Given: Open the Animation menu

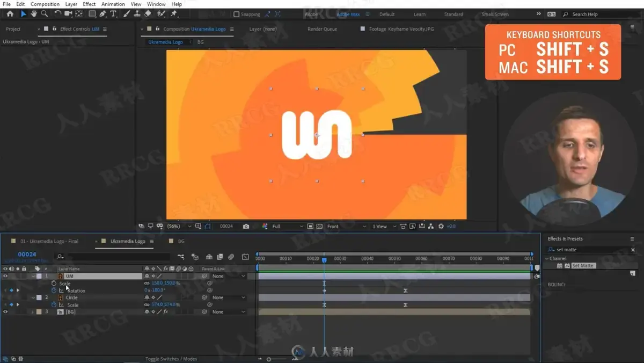Looking at the screenshot, I should tap(113, 4).
